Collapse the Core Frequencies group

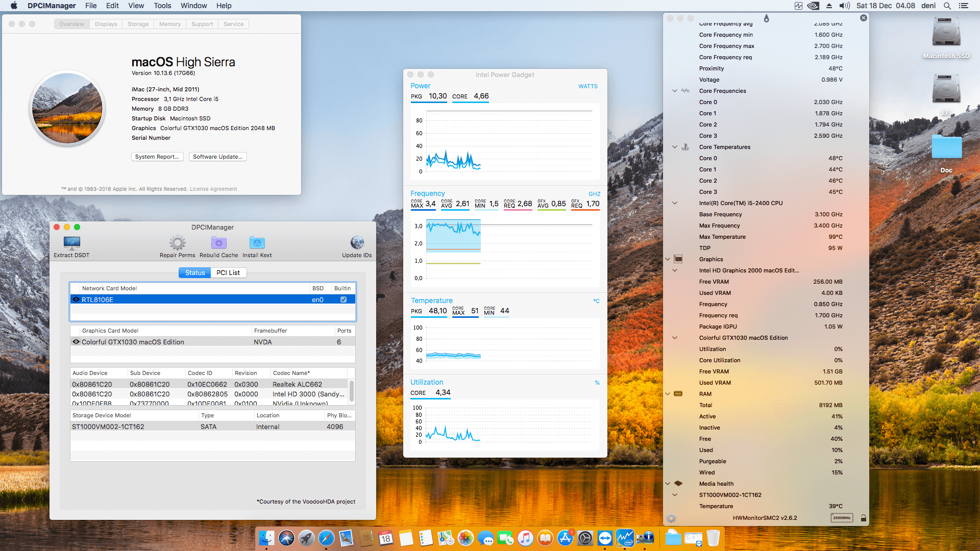click(675, 91)
